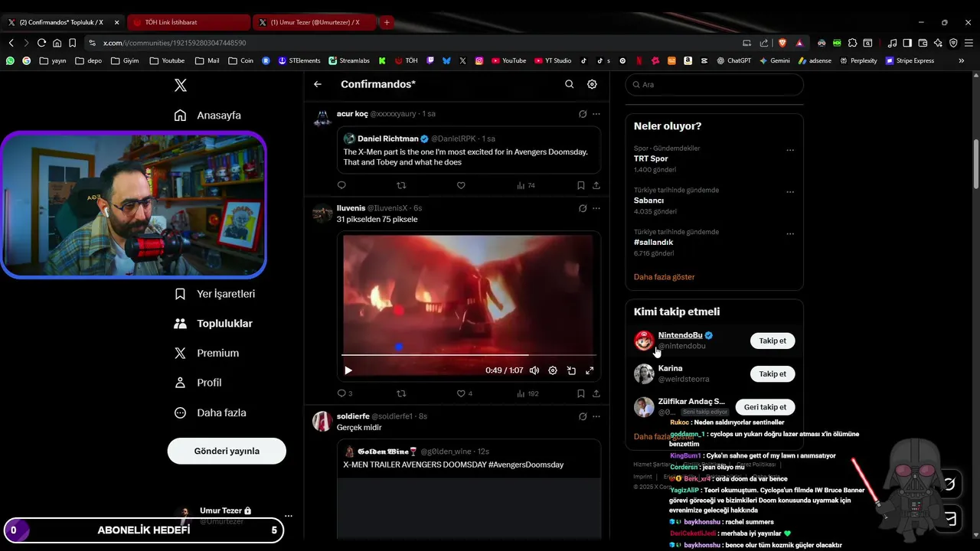This screenshot has width=980, height=551.
Task: Click Daha fazla göster under trends
Action: pos(665,277)
